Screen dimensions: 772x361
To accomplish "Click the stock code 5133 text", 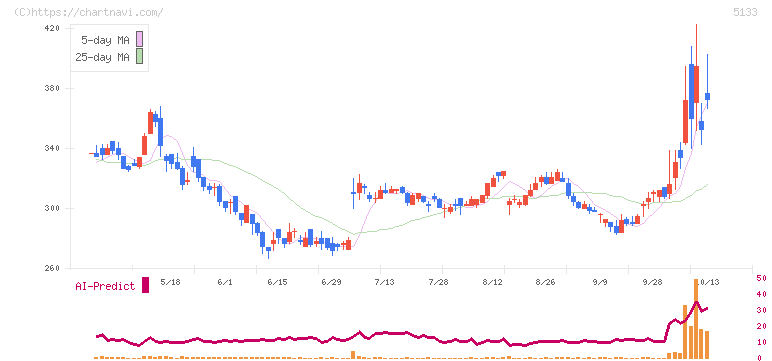I will click(745, 13).
